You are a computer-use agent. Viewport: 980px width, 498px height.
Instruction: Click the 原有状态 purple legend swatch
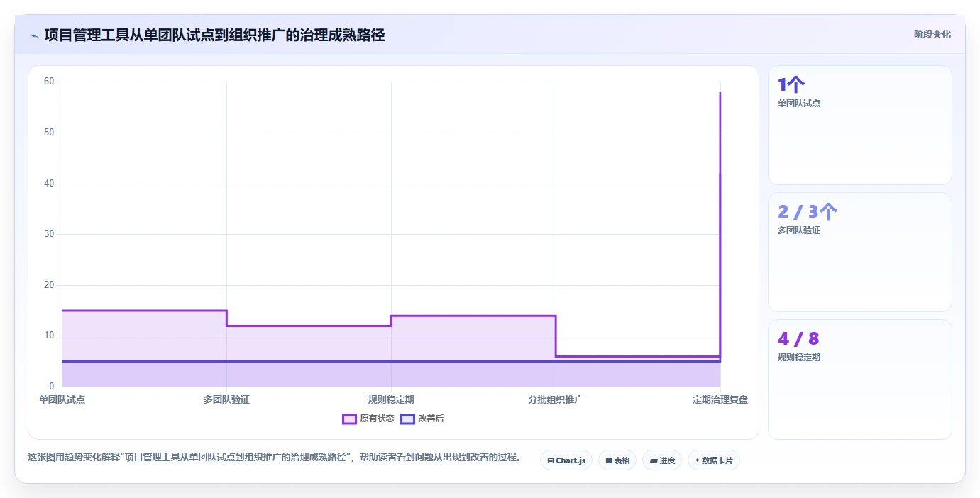pyautogui.click(x=349, y=419)
